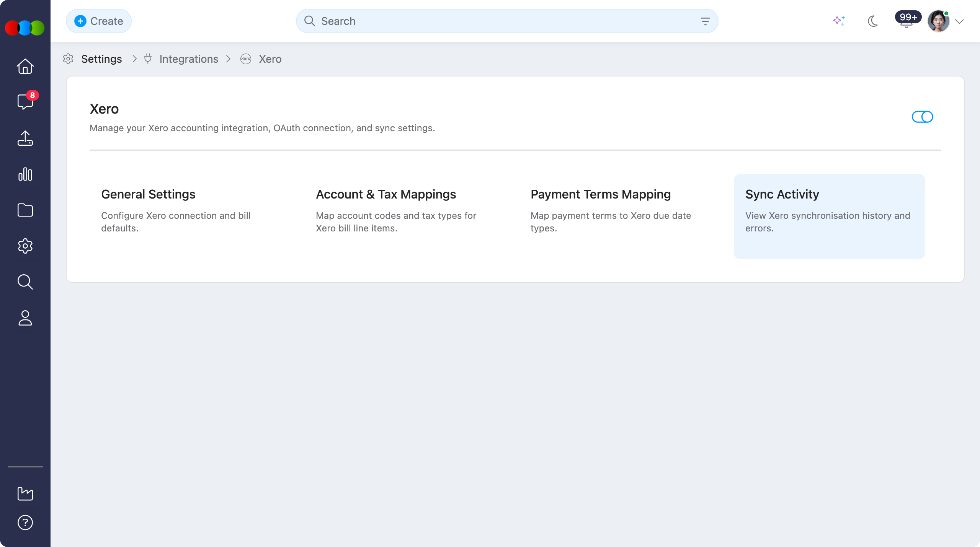Open the sidebar settings gear

click(25, 246)
